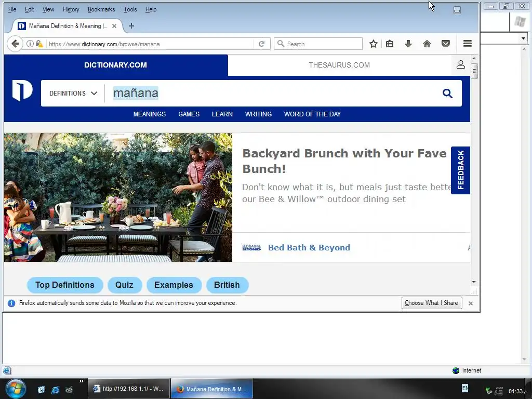Click the magnifier search icon on Dictionary.com
Viewport: 532px width, 399px height.
click(447, 94)
